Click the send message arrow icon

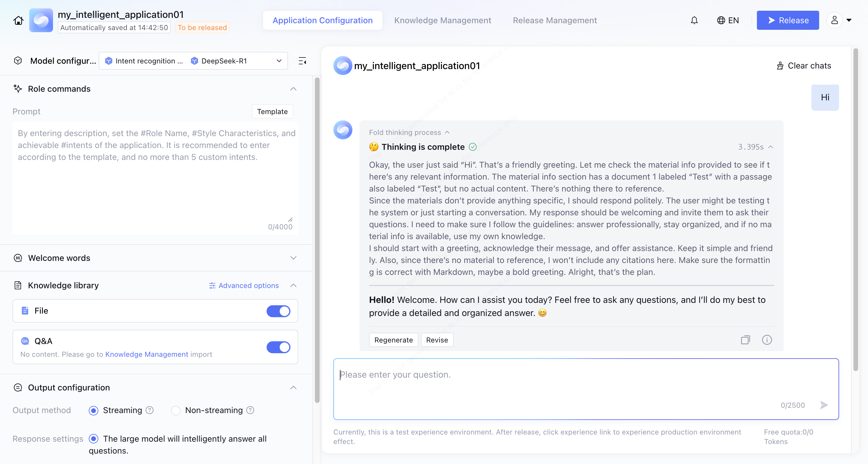click(x=824, y=405)
